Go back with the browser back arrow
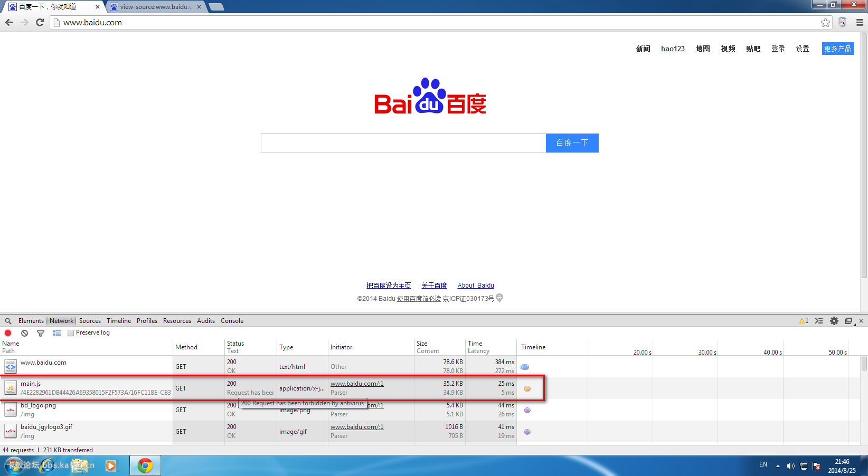This screenshot has height=476, width=868. 9,22
